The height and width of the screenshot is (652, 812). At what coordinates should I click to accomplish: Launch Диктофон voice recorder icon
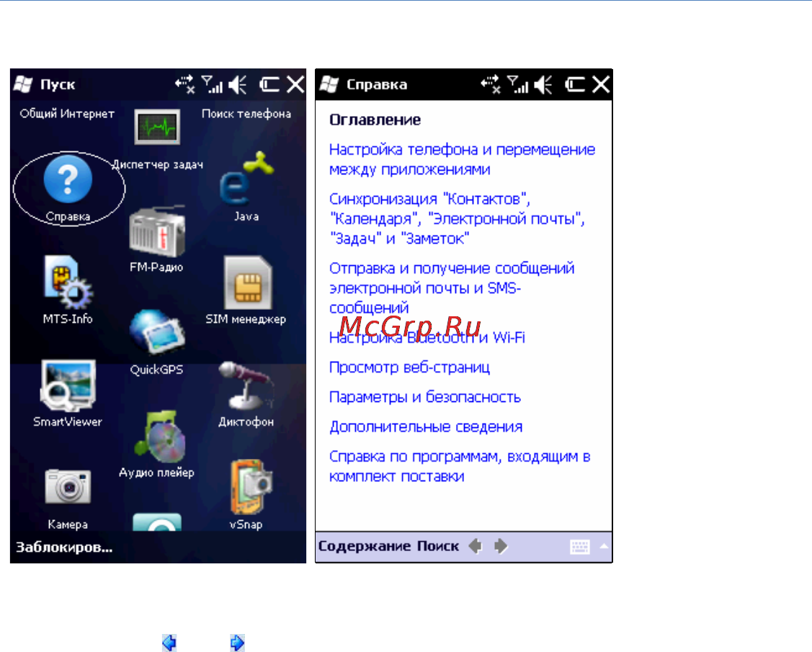246,386
